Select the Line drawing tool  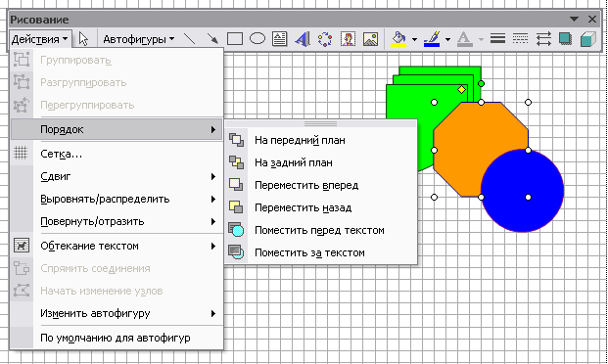click(x=189, y=39)
